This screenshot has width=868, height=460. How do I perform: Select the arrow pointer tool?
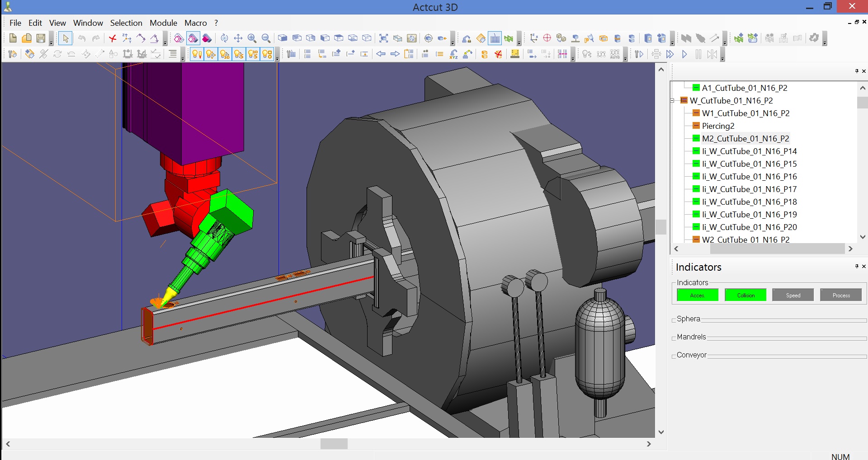pos(66,38)
